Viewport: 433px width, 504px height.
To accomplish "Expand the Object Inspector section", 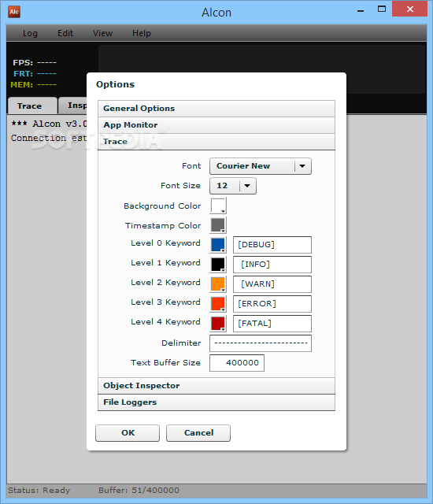I will (216, 386).
